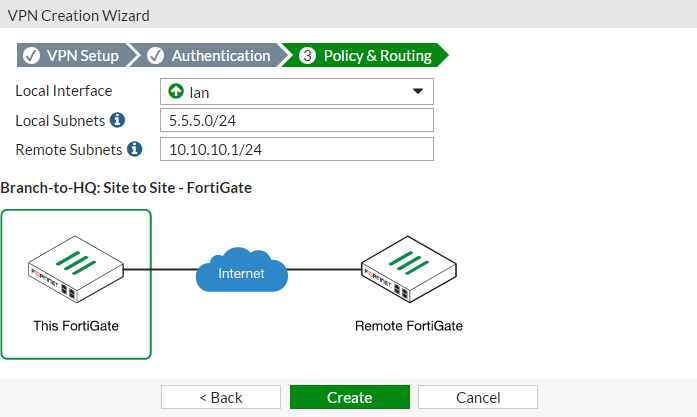Click the step 3 number icon
The image size is (697, 417).
(x=307, y=56)
